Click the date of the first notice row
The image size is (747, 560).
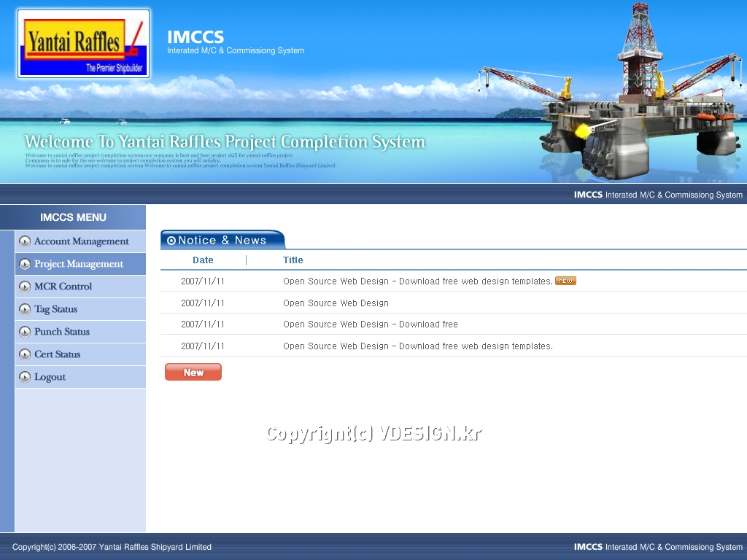pos(203,281)
